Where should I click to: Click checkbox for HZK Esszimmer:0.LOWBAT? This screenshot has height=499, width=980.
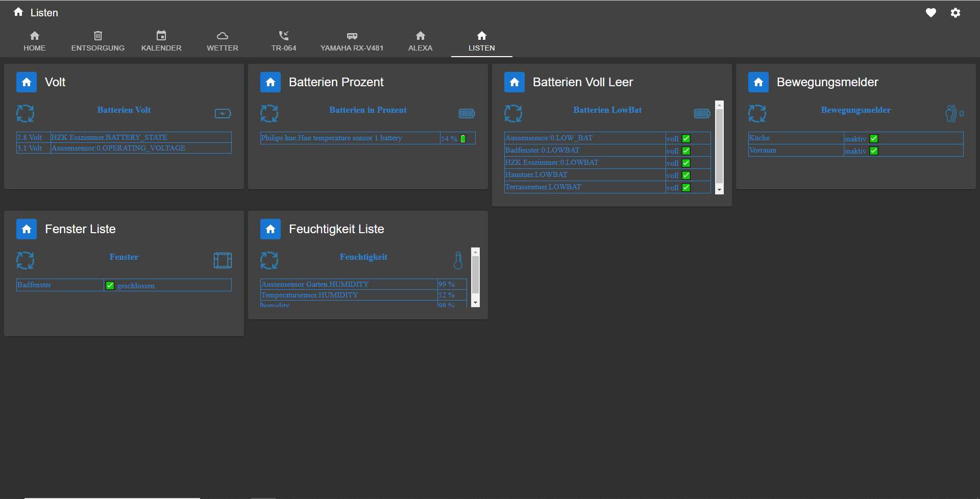686,163
